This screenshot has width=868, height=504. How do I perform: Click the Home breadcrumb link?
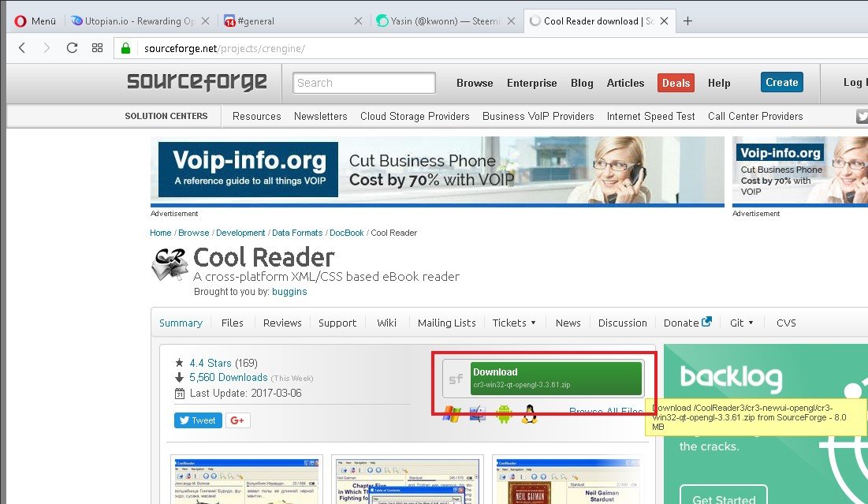161,233
